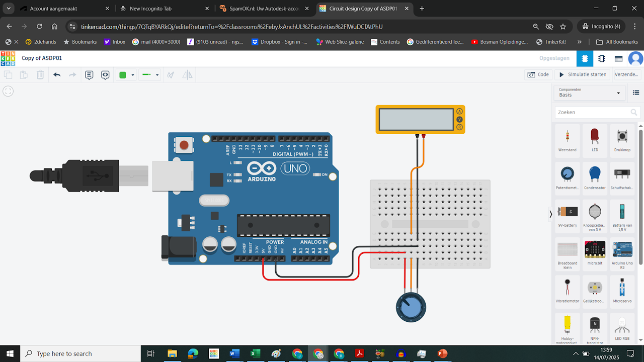Screen dimensions: 644x362
Task: Select the LED RGB component
Action: click(x=622, y=328)
